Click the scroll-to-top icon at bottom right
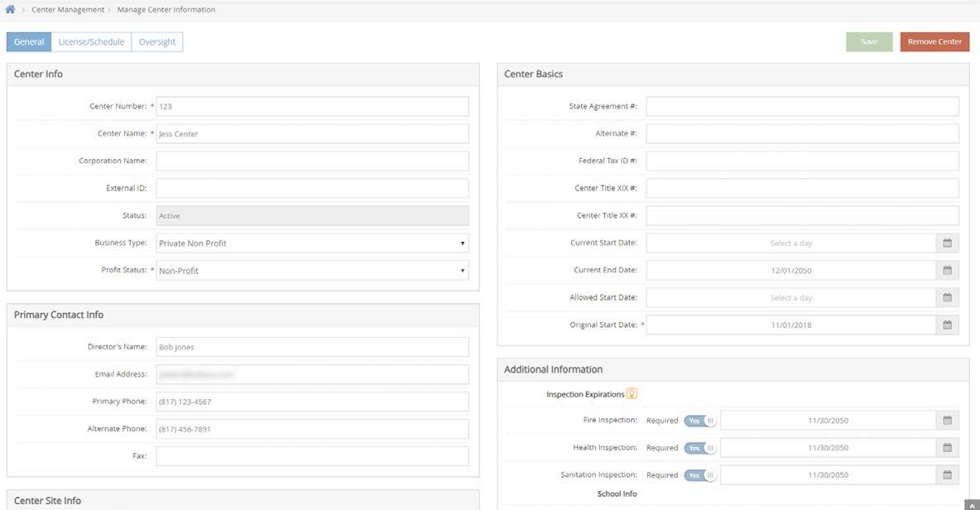The image size is (980, 510). click(972, 505)
